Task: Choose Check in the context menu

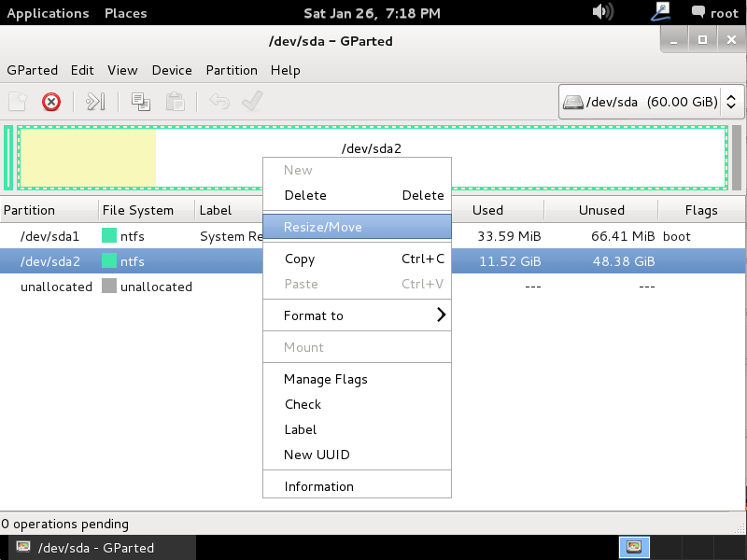Action: pyautogui.click(x=357, y=404)
